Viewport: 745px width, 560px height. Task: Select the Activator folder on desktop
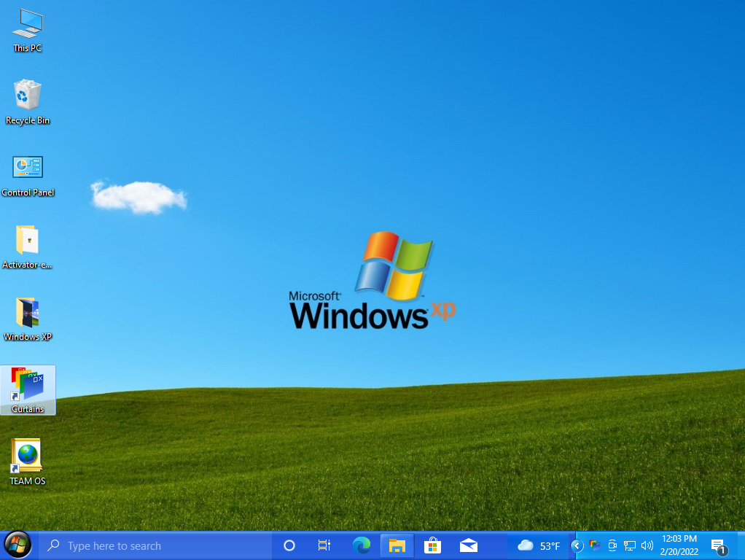(x=28, y=247)
